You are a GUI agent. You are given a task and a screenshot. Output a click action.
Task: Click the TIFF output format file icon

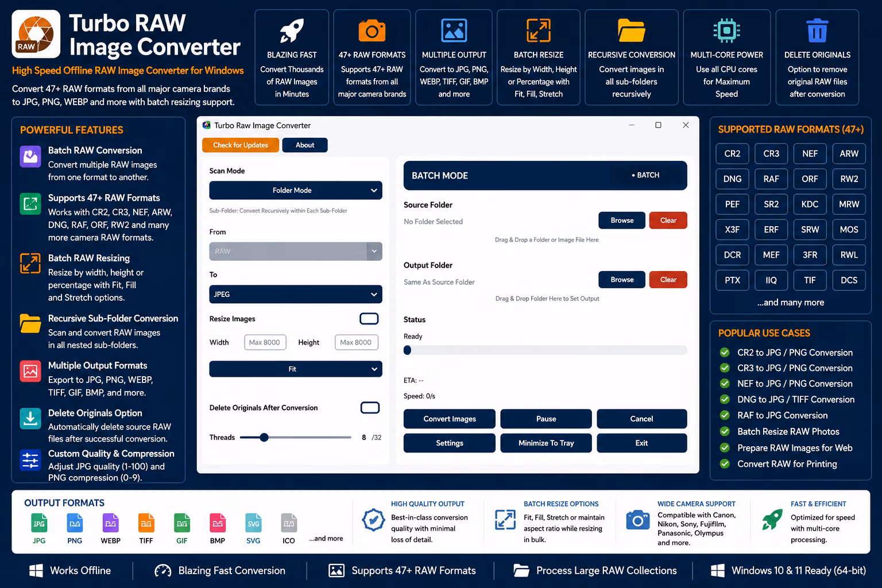tap(146, 523)
